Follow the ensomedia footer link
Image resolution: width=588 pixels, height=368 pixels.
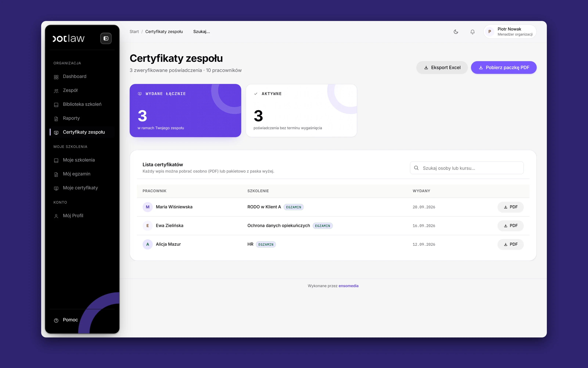pos(348,286)
